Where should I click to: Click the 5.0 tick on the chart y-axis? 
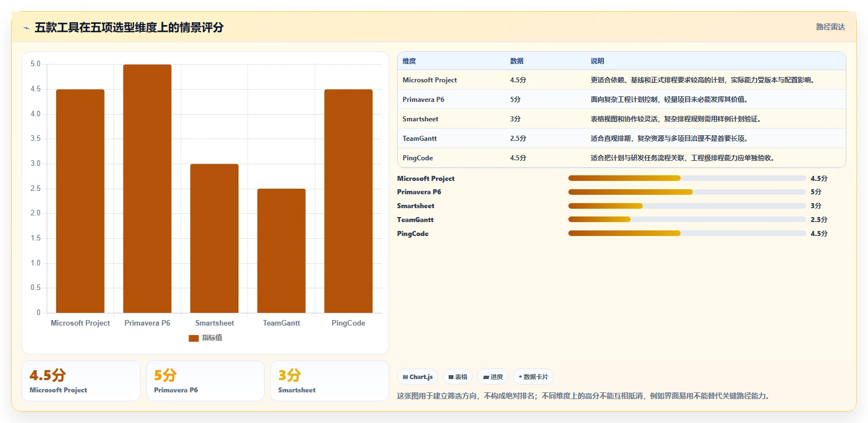[x=36, y=64]
